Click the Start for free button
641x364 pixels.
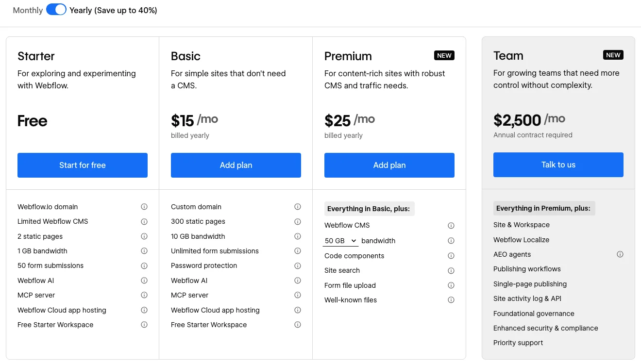coord(83,165)
